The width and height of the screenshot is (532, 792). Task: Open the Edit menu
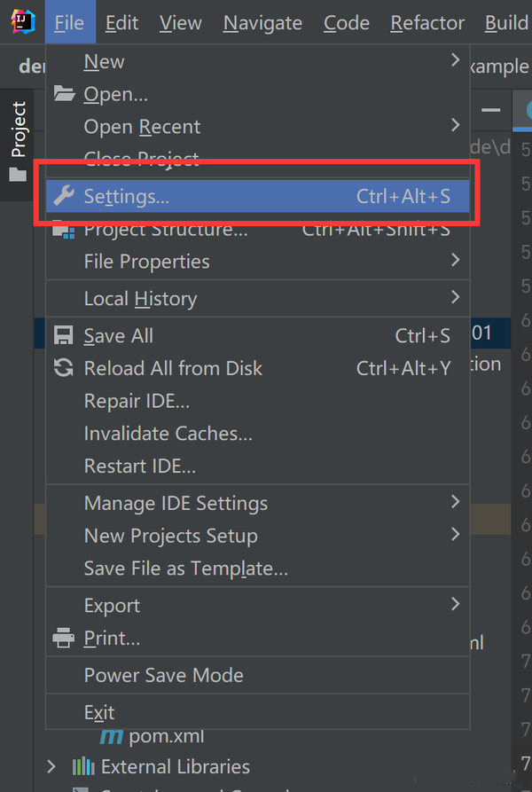point(121,23)
